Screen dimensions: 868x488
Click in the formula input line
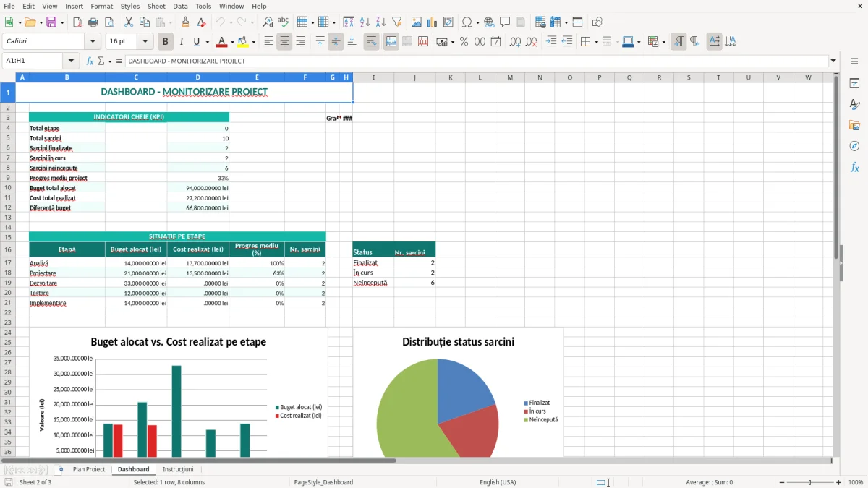pyautogui.click(x=476, y=61)
